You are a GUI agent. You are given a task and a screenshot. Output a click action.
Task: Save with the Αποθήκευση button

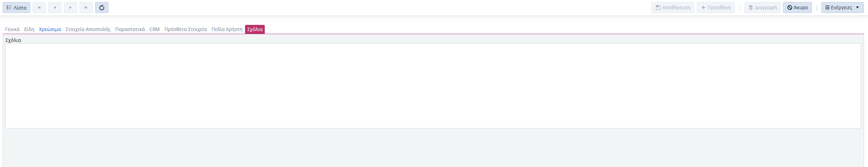(x=673, y=7)
